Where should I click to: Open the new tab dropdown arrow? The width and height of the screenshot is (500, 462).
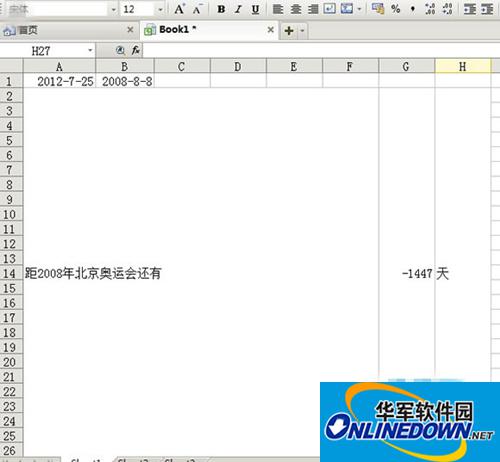click(302, 31)
